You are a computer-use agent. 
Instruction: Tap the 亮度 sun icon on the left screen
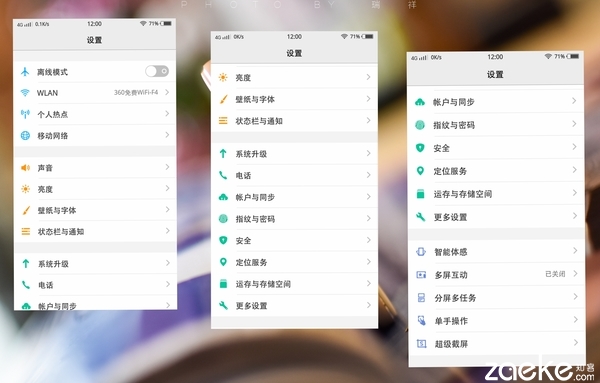tap(25, 189)
